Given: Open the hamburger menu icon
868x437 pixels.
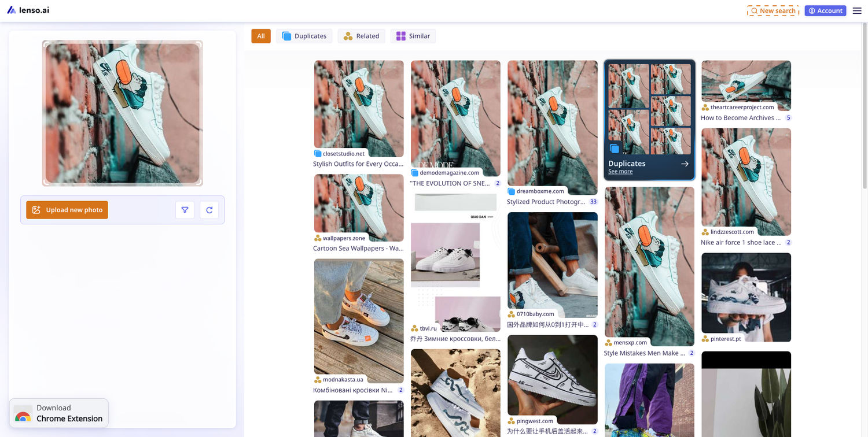Looking at the screenshot, I should tap(857, 11).
